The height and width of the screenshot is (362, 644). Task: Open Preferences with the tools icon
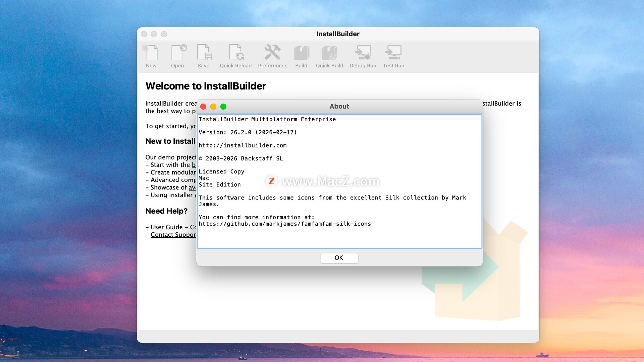tap(272, 54)
